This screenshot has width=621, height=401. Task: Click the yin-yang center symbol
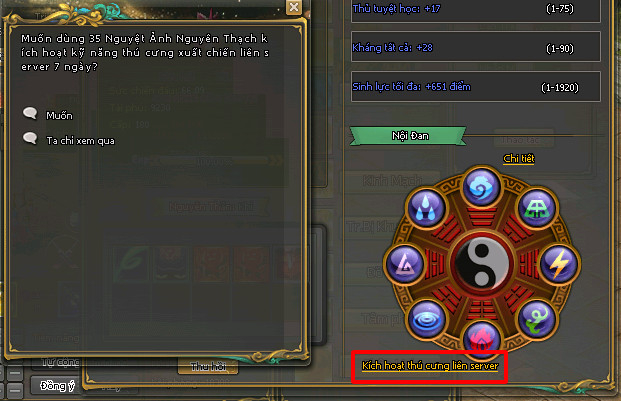pyautogui.click(x=482, y=264)
